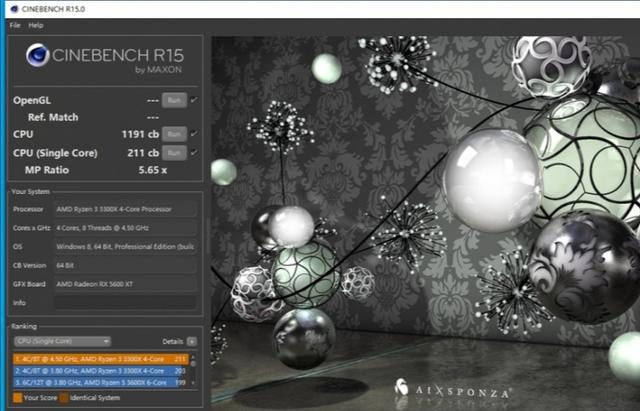Toggle the CPU (Single Core) checkbox
This screenshot has height=411, width=640.
(194, 152)
